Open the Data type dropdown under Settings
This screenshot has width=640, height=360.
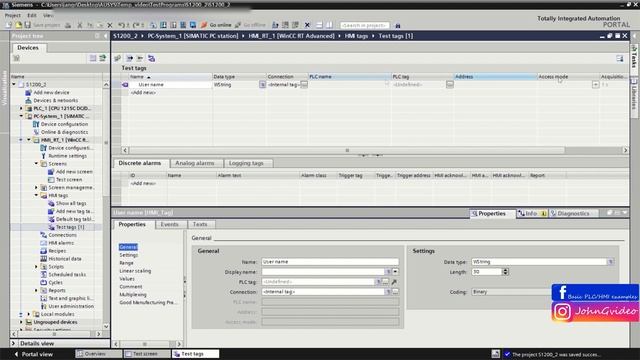point(610,262)
